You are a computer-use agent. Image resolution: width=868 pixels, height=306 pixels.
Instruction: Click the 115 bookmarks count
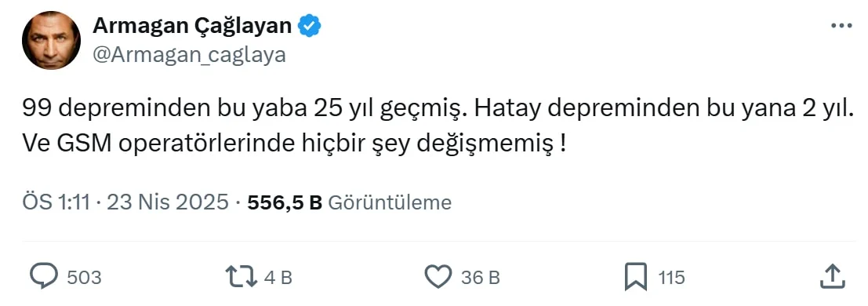pos(671,277)
